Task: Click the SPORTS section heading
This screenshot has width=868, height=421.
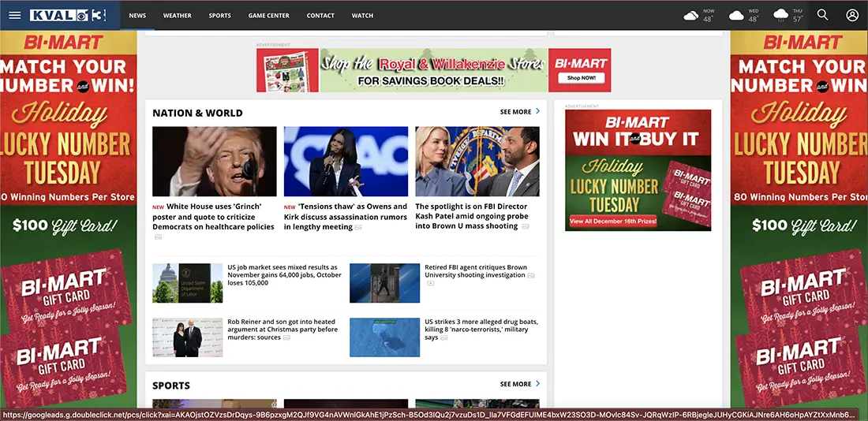Action: click(171, 386)
